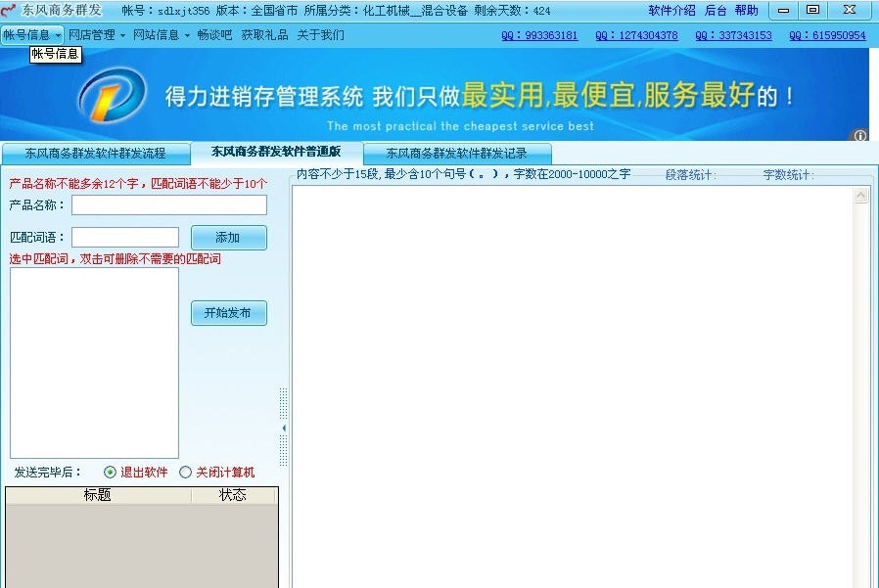Viewport: 879px width, 588px height.
Task: Open the 获取礼品 menu item
Action: click(x=264, y=35)
